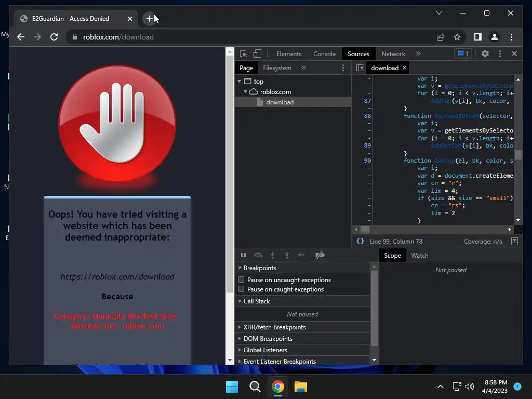Collapse the top frame tree node
This screenshot has height=399, width=532.
tap(239, 82)
